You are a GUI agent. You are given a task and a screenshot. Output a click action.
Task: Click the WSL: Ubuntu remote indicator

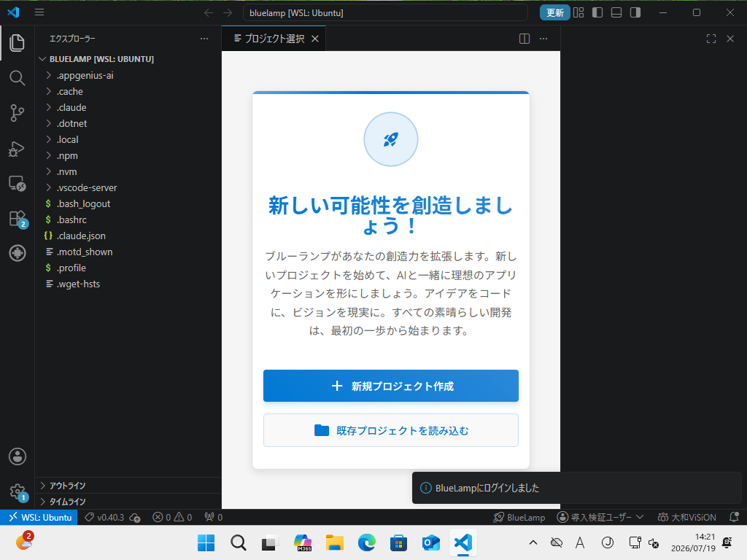click(x=39, y=517)
